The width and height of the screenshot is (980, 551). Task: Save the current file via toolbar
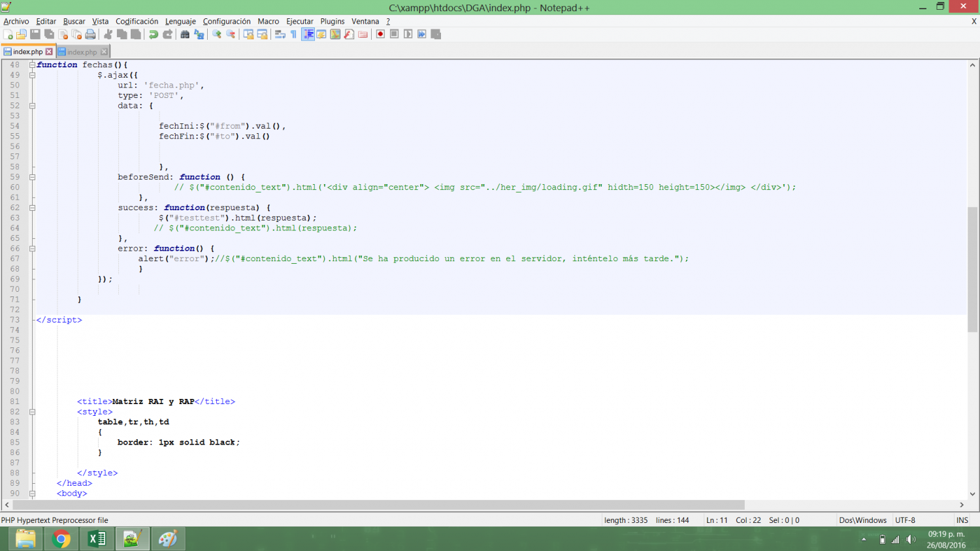35,34
